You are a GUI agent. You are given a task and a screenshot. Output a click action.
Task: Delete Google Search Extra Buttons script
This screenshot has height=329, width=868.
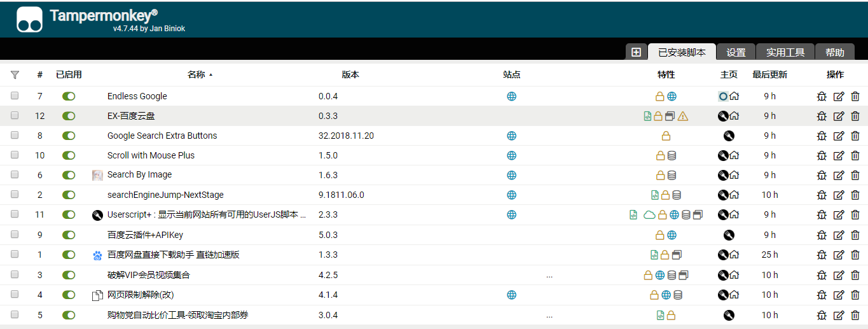click(855, 136)
